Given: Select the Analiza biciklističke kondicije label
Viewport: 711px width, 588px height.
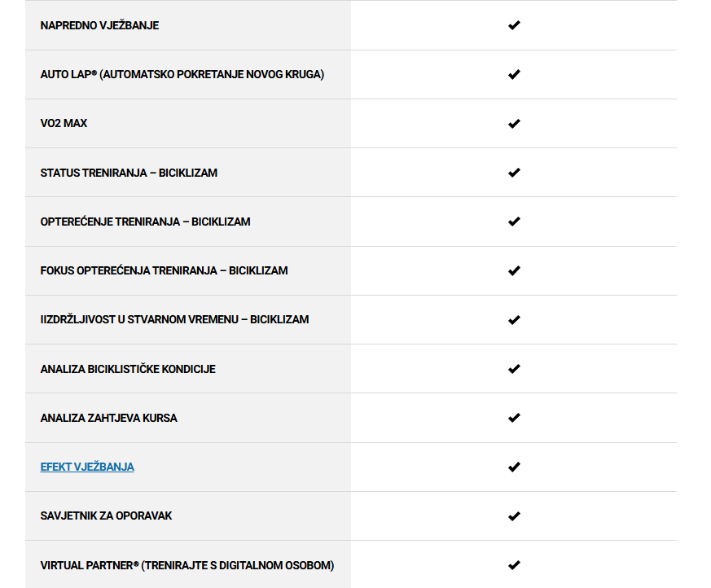Looking at the screenshot, I should 128,369.
